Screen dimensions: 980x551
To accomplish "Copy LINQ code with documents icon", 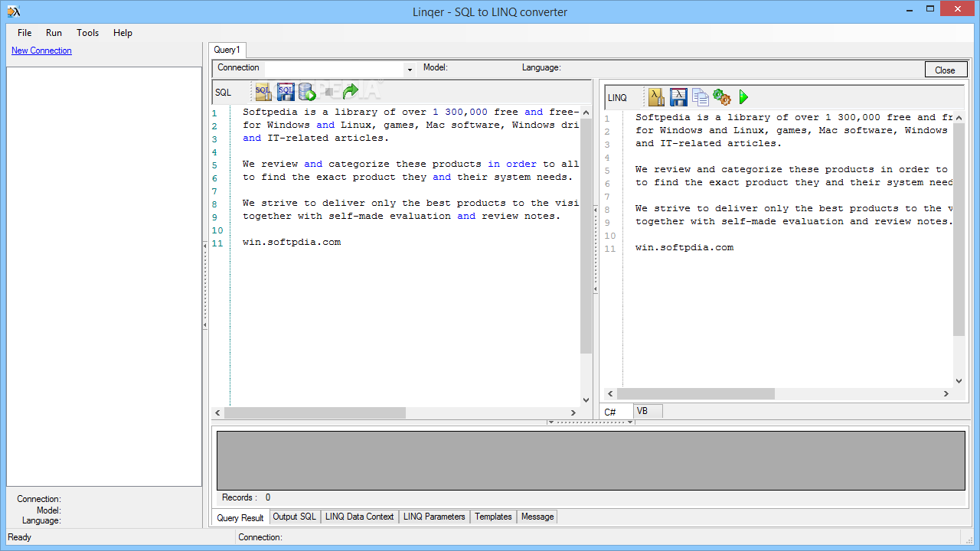I will tap(700, 97).
